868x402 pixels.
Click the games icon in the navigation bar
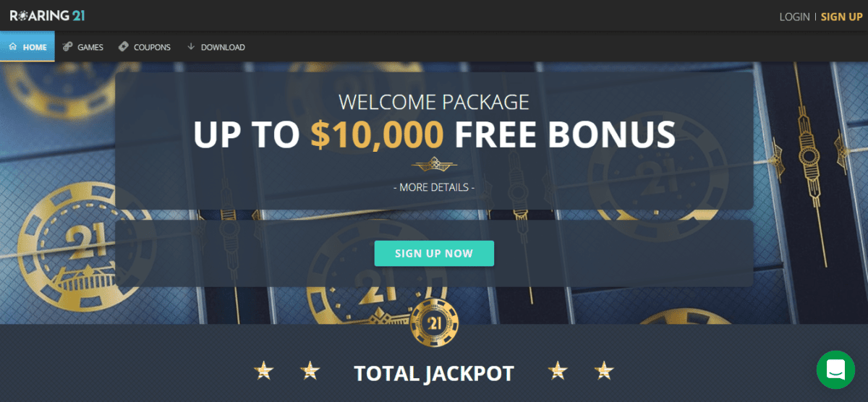click(x=67, y=47)
